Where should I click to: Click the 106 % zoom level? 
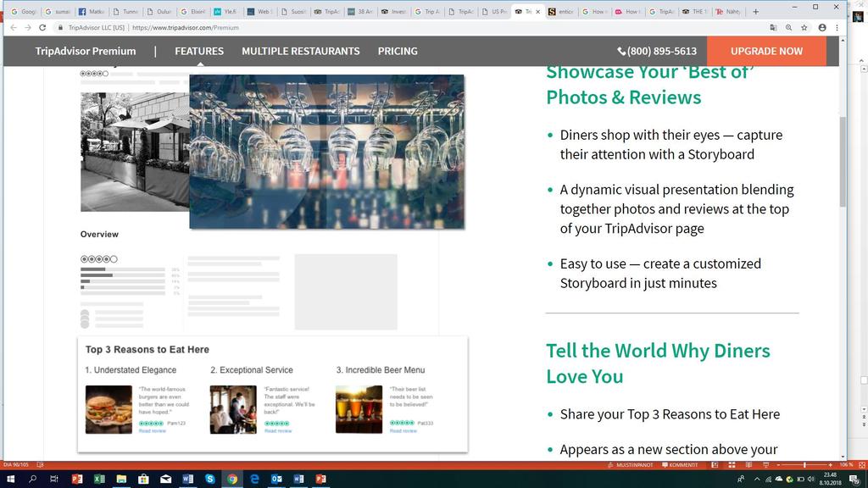(846, 465)
